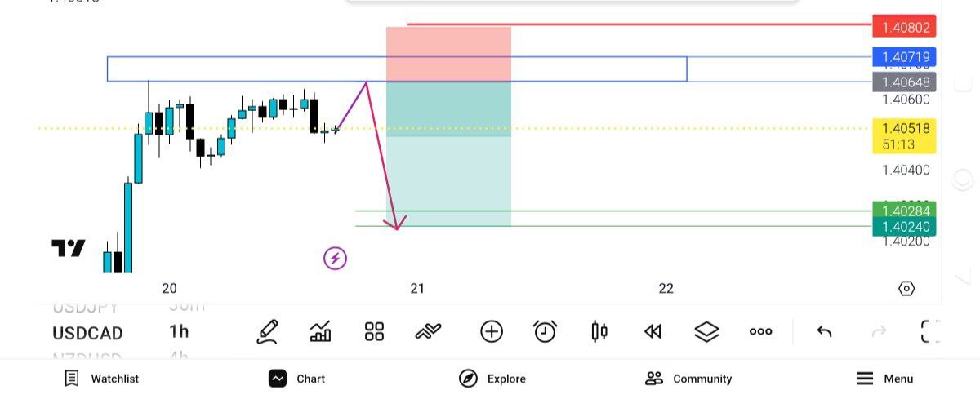The image size is (980, 399).
Task: Undo the last chart action
Action: [824, 331]
